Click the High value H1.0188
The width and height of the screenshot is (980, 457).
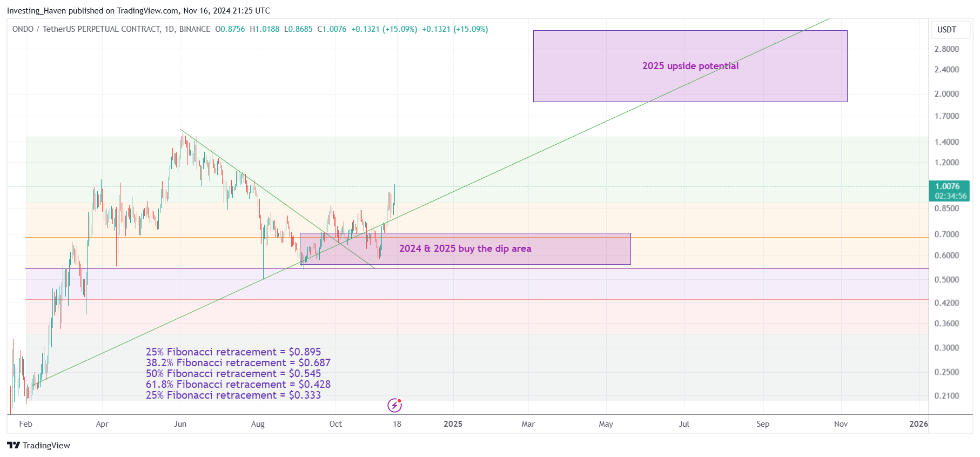[x=265, y=29]
